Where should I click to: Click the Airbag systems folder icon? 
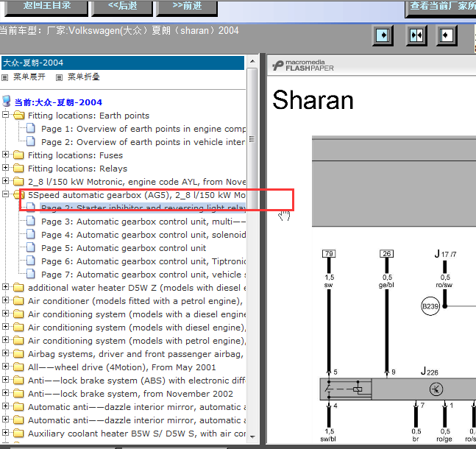[x=18, y=353]
